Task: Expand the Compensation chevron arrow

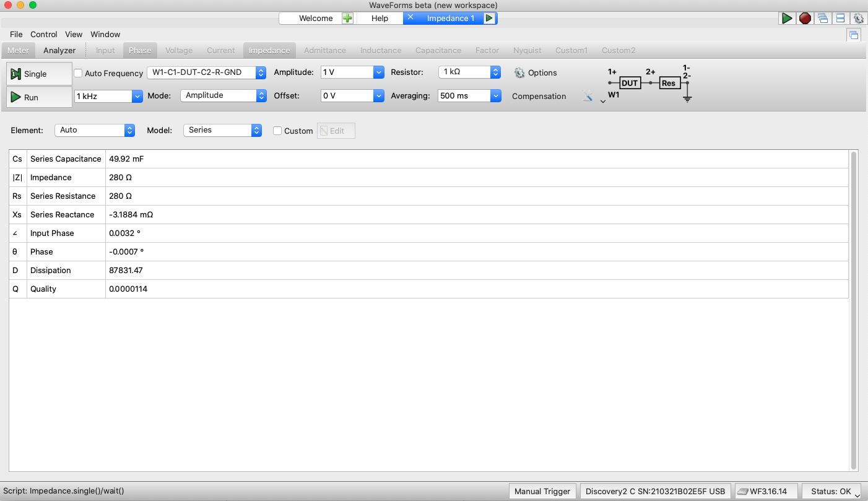Action: 603,102
